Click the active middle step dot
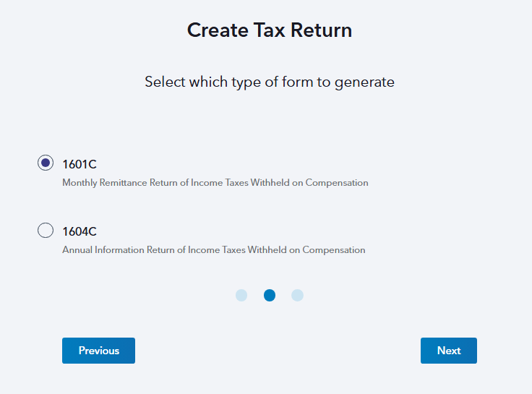Viewport: 532px width, 394px height. 270,295
